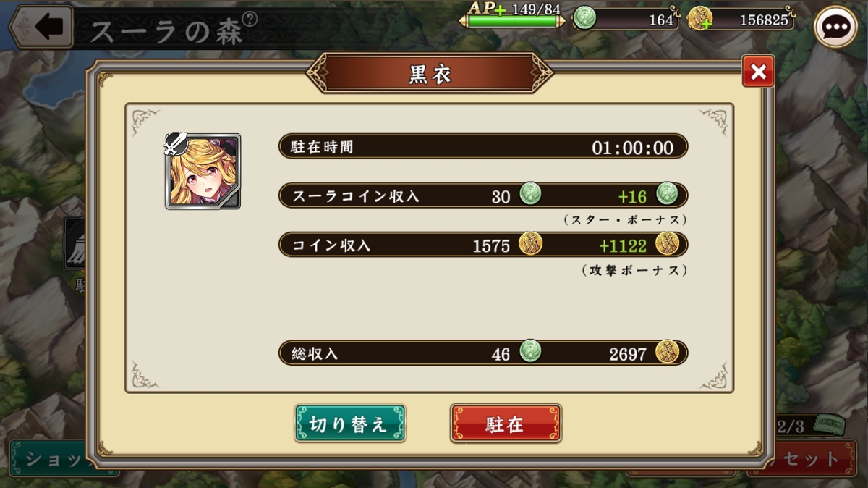This screenshot has height=488, width=868.
Task: Tap the green coin in 総収入 row
Action: (x=530, y=351)
